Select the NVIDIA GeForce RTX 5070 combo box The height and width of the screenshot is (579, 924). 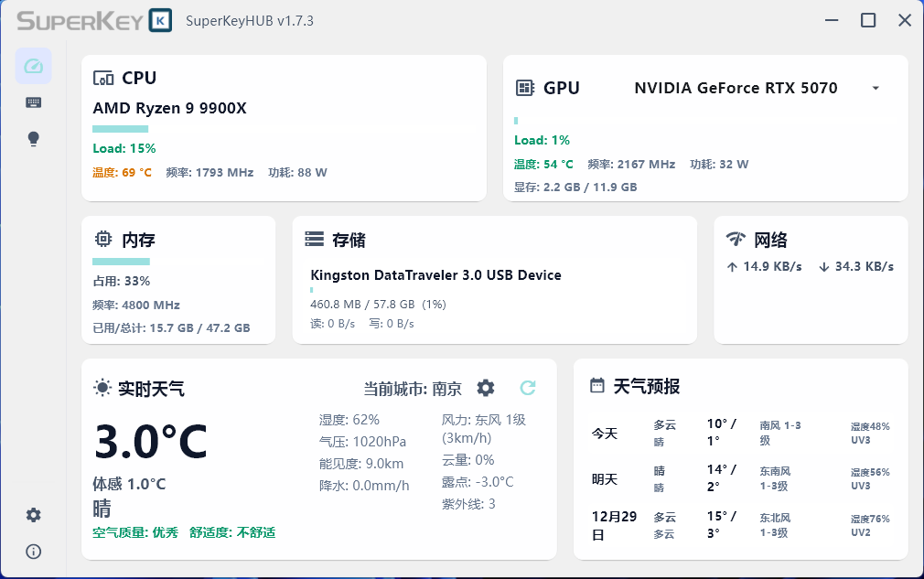point(736,89)
